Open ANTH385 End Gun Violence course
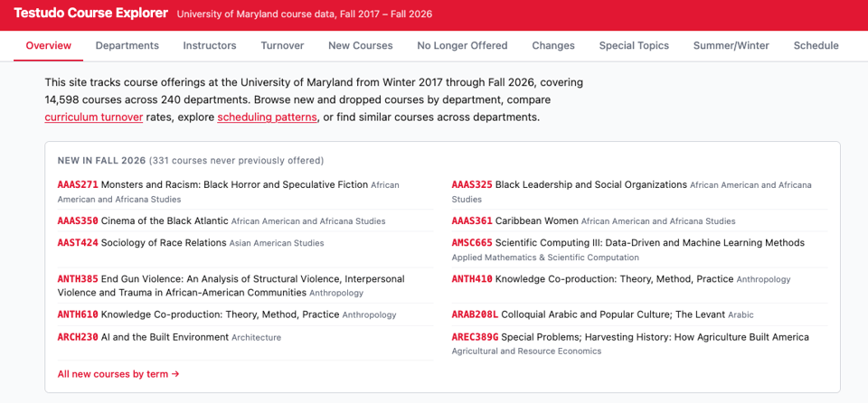Screen dimensions: 868x403 click(78, 279)
